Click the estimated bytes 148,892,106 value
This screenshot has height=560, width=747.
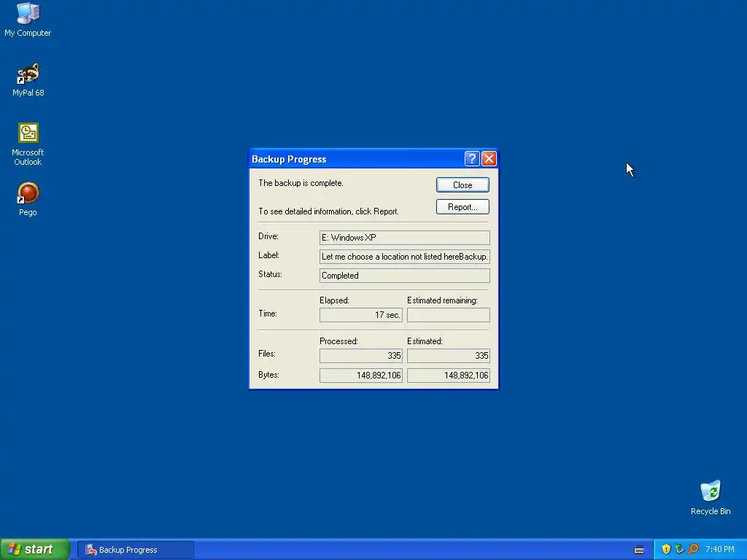[449, 376]
